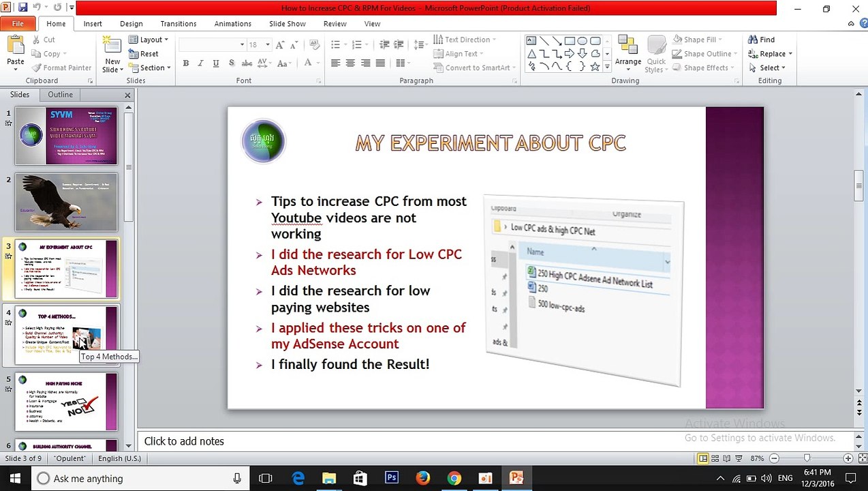Image resolution: width=868 pixels, height=491 pixels.
Task: Select the star shape in gallery
Action: (x=595, y=67)
